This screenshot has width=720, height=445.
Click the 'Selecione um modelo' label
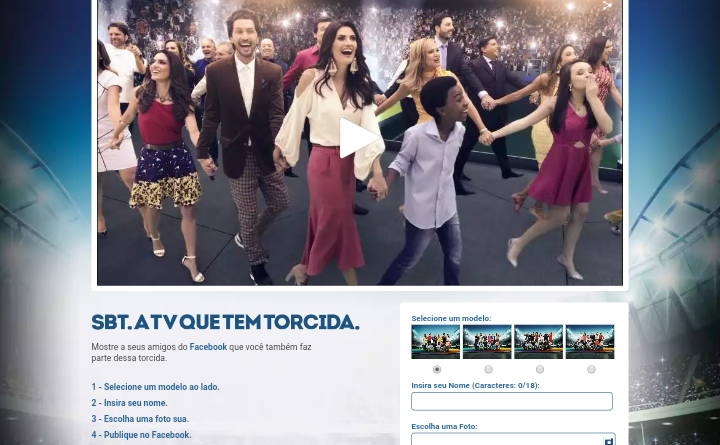451,318
